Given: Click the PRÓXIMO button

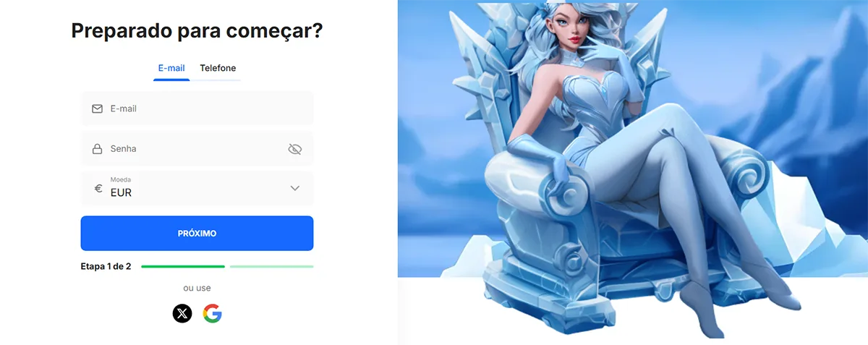Looking at the screenshot, I should (x=197, y=233).
